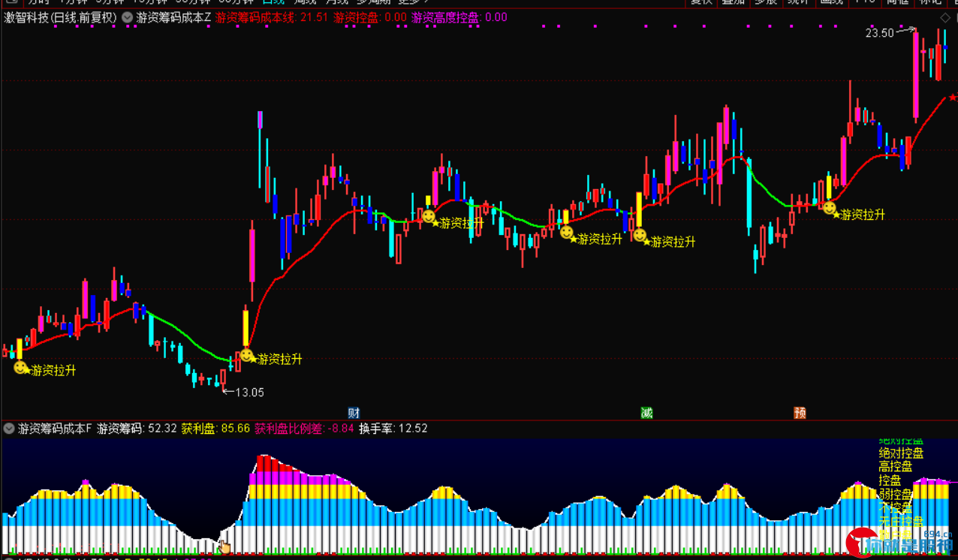Click the 高控盘 legend label

[896, 466]
